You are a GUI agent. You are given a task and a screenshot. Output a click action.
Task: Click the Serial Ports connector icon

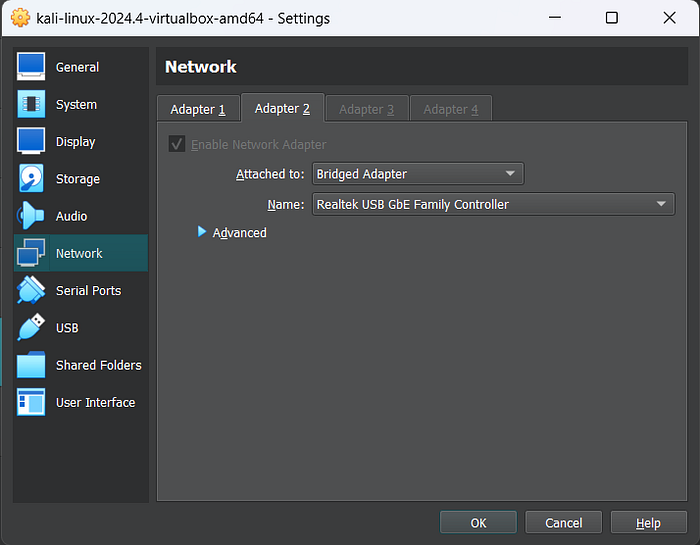[31, 290]
